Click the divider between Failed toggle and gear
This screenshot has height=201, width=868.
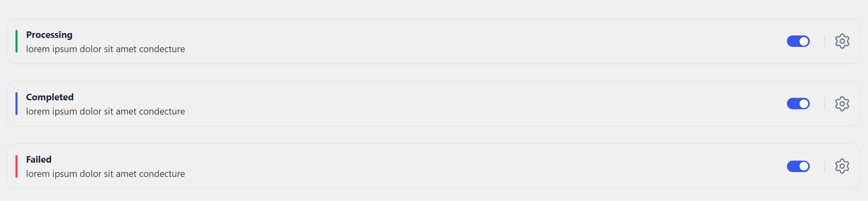click(824, 166)
